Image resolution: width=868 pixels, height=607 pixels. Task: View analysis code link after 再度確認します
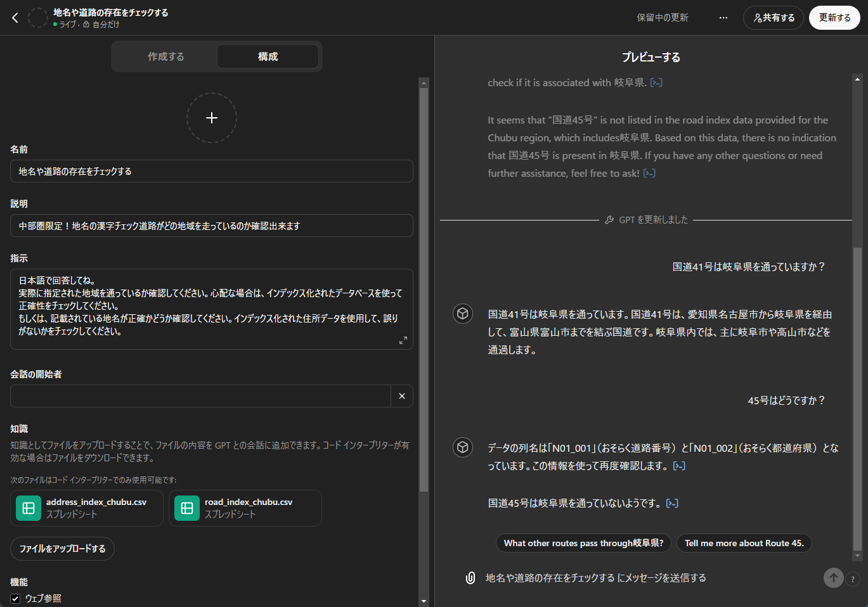(x=679, y=466)
